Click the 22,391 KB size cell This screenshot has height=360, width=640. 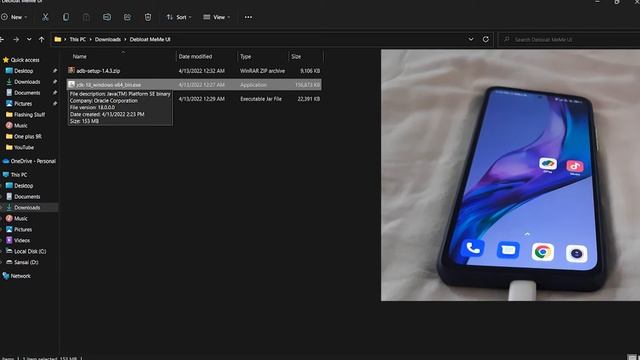coord(309,99)
